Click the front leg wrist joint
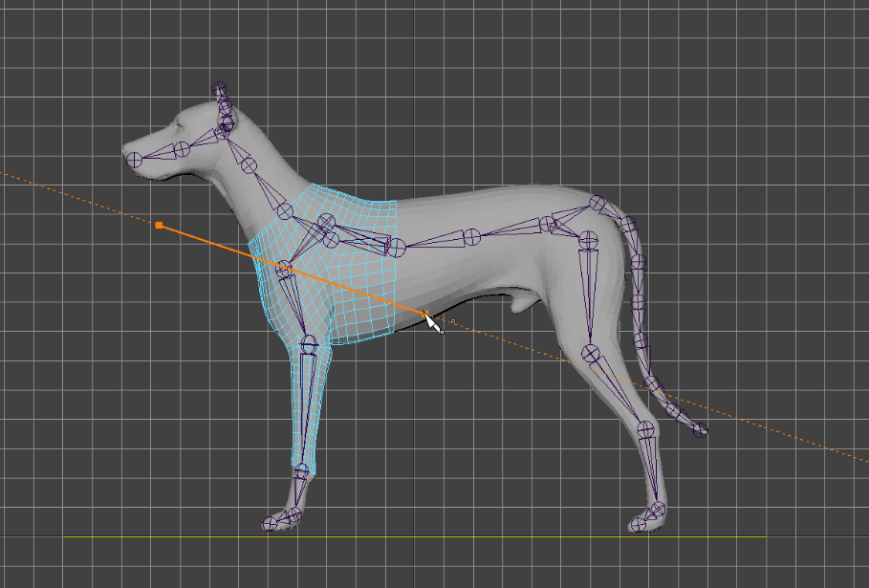The height and width of the screenshot is (588, 869). (303, 469)
